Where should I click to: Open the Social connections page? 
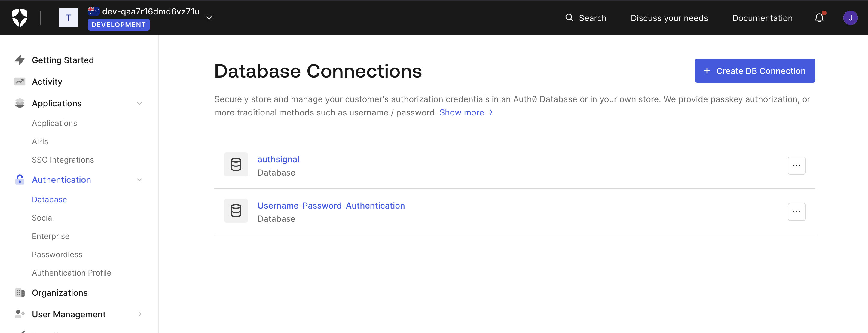click(43, 218)
